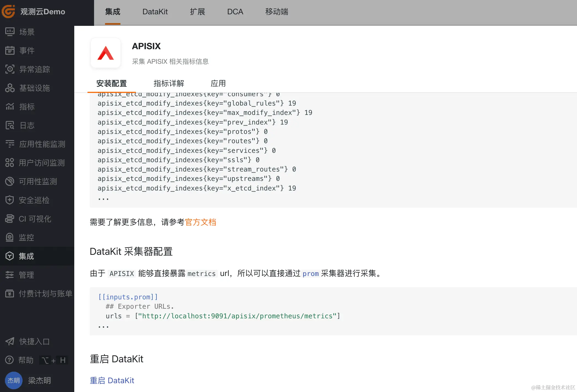Open the 指标详解 tab
This screenshot has height=392, width=577.
pos(169,83)
